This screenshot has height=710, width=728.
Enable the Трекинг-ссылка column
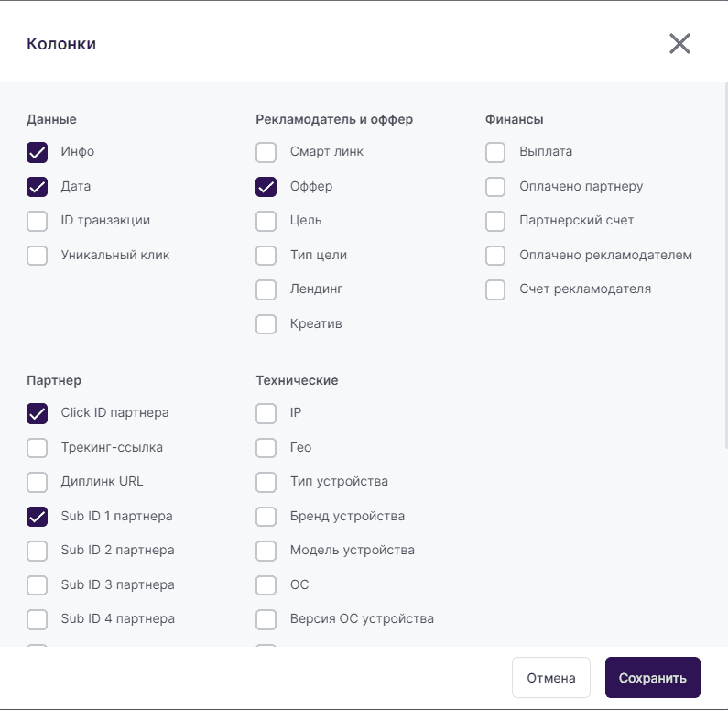click(38, 448)
